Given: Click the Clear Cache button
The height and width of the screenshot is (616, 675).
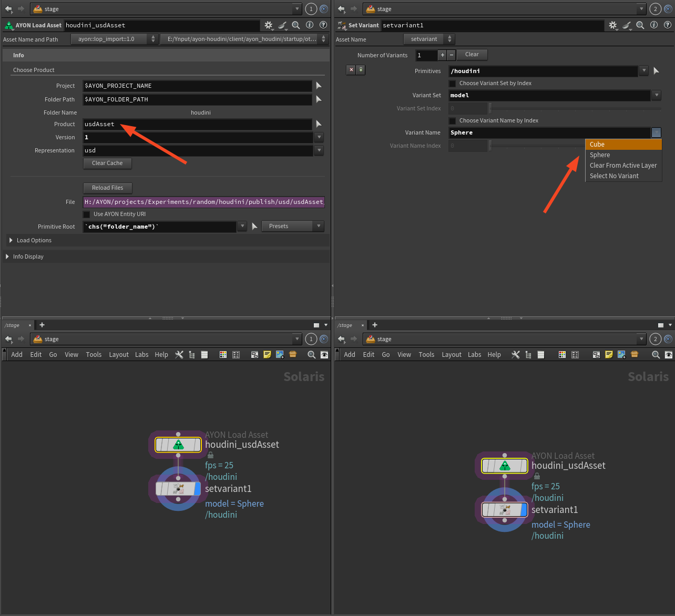Looking at the screenshot, I should (x=107, y=163).
